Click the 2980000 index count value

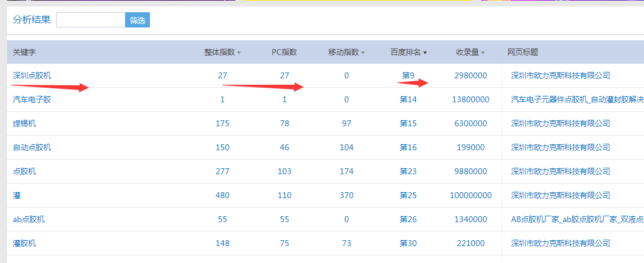point(471,75)
